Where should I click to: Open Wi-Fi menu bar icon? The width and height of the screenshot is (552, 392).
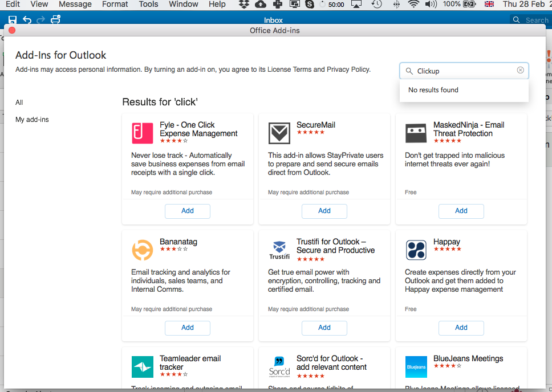[x=413, y=4]
